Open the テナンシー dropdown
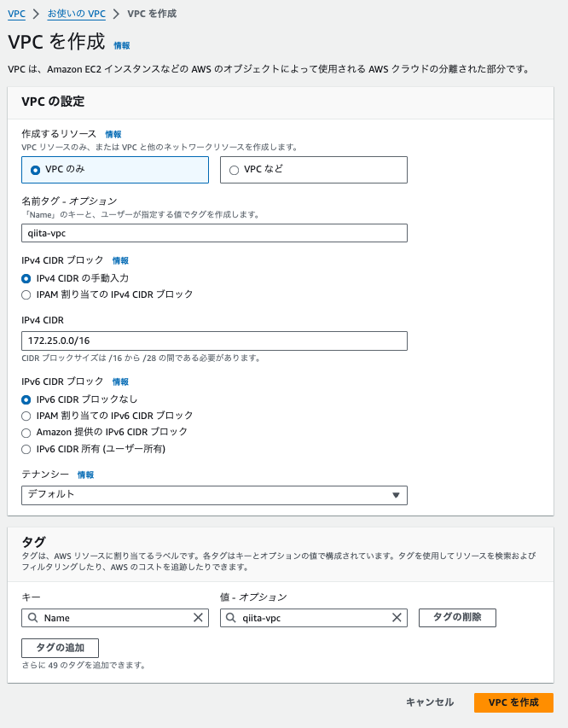Viewport: 568px width, 728px height. (214, 495)
